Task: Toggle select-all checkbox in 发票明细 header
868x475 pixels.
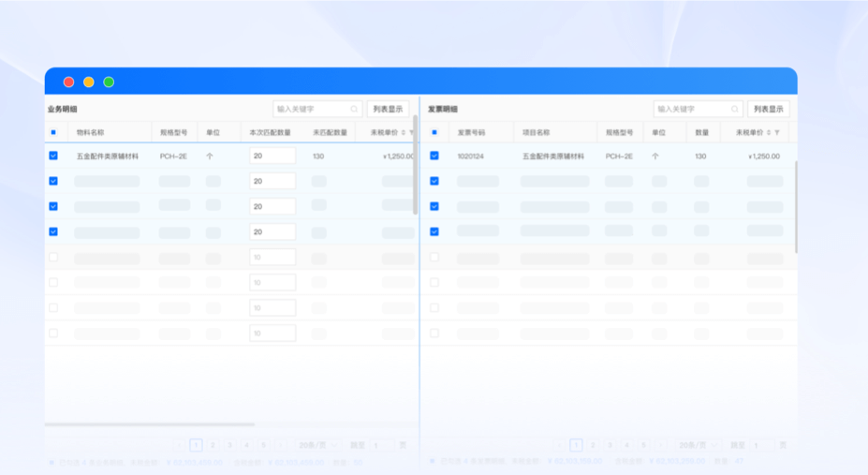Action: click(434, 133)
